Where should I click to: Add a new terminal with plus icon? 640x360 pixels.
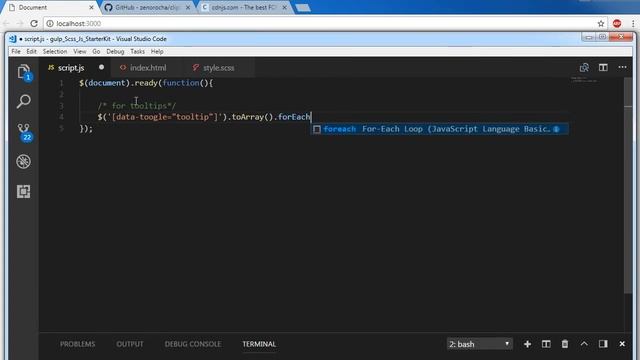pos(527,344)
